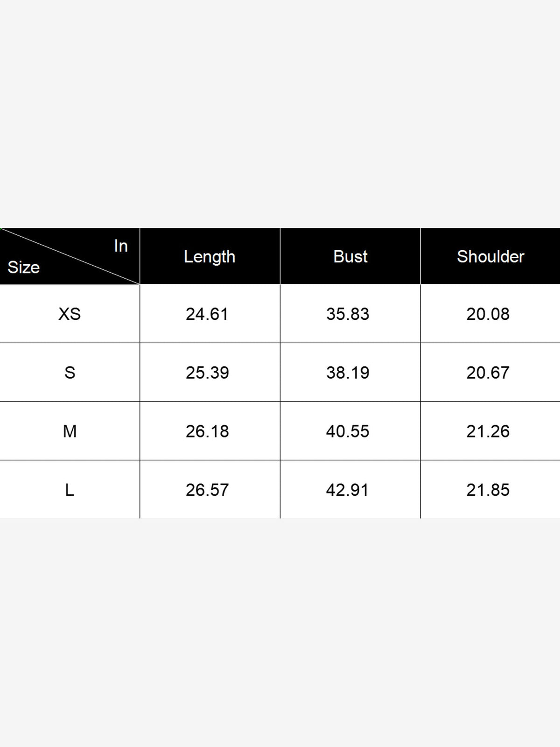The width and height of the screenshot is (560, 747).
Task: Click the XS shoulder value 20.08
Action: pyautogui.click(x=488, y=314)
